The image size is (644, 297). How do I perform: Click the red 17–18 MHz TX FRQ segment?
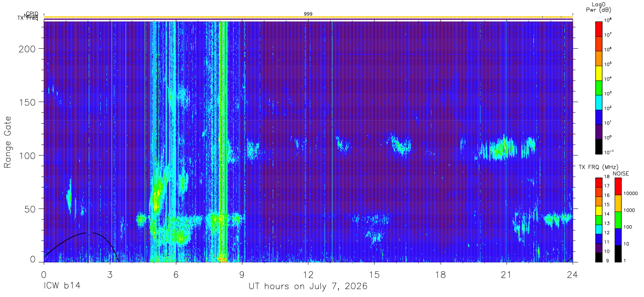[599, 183]
